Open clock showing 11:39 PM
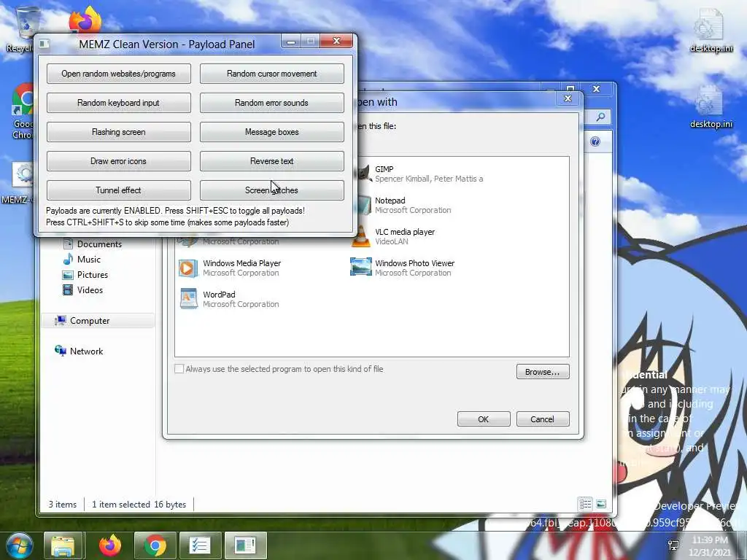The image size is (747, 560). click(710, 545)
